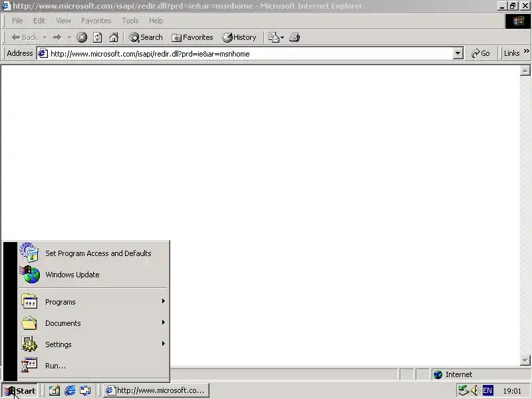Click the Forward arrow button

coord(57,37)
